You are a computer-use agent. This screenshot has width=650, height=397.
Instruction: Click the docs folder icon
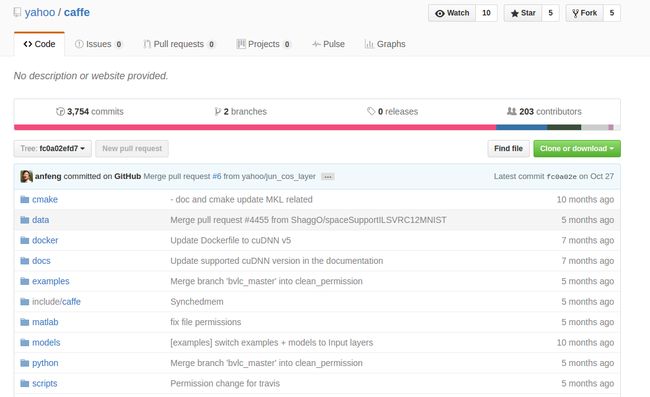(x=25, y=261)
